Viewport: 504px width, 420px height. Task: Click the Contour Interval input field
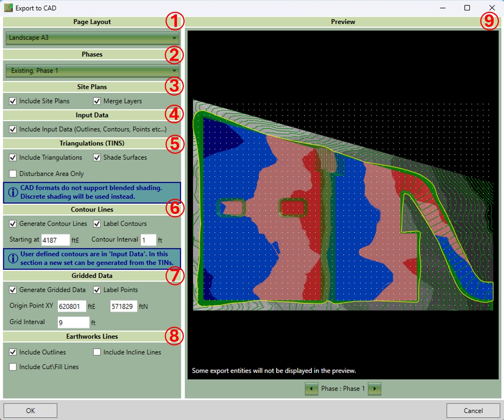click(148, 240)
